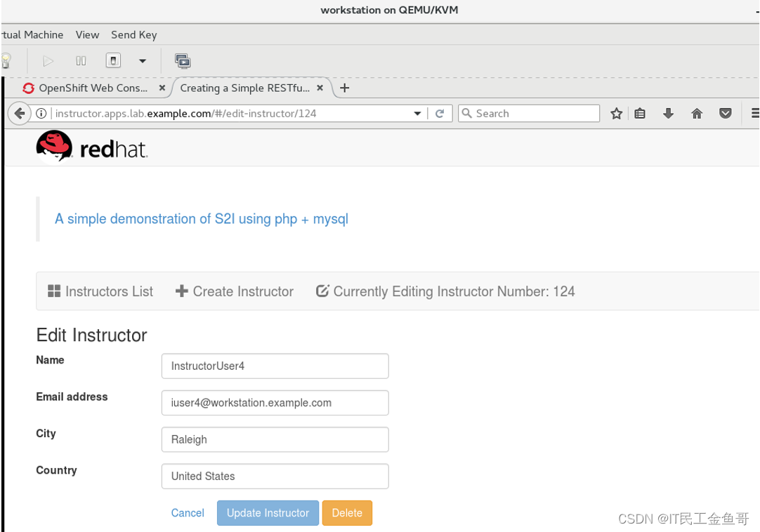Click the Red Hat logo
This screenshot has height=532, width=760.
coord(92,147)
